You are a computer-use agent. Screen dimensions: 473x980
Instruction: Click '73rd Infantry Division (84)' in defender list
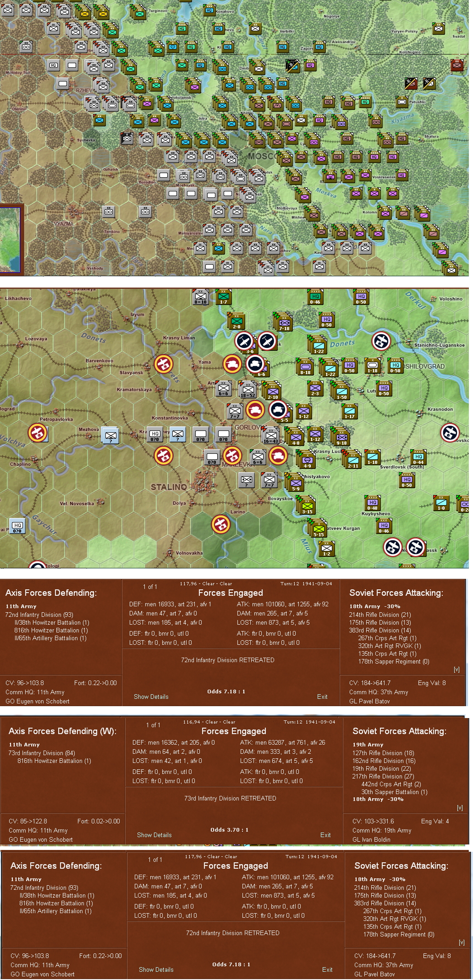coord(42,753)
